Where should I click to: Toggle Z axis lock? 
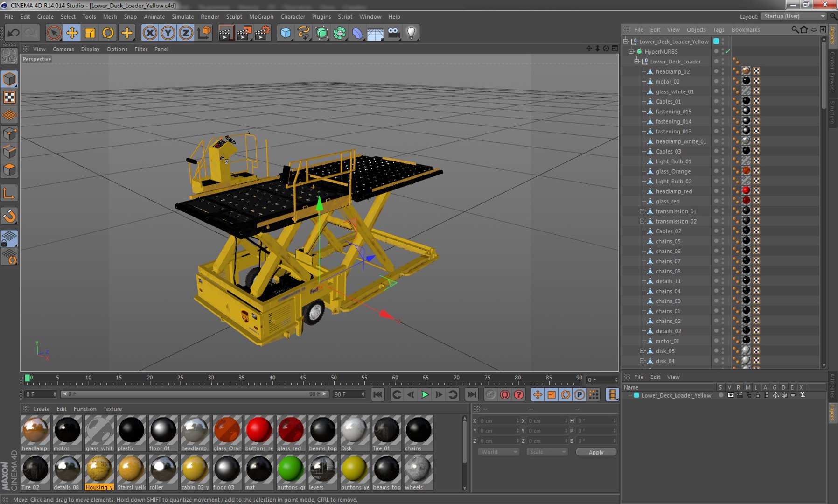click(186, 33)
